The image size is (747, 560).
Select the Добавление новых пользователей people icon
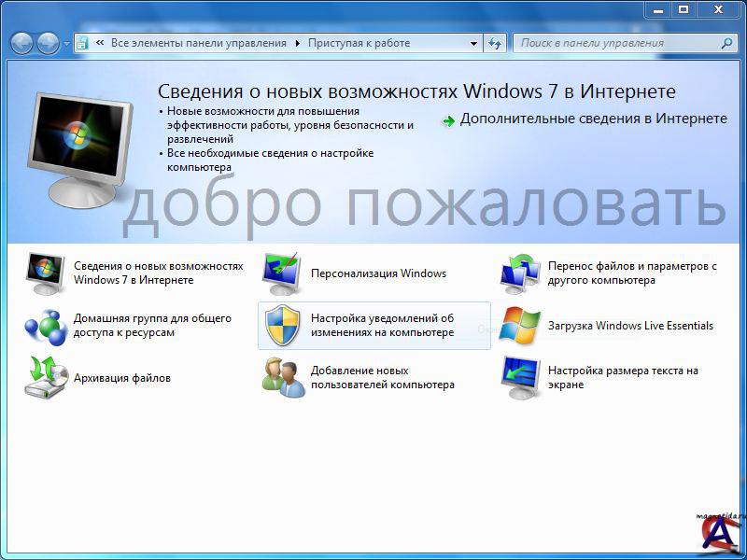(282, 378)
